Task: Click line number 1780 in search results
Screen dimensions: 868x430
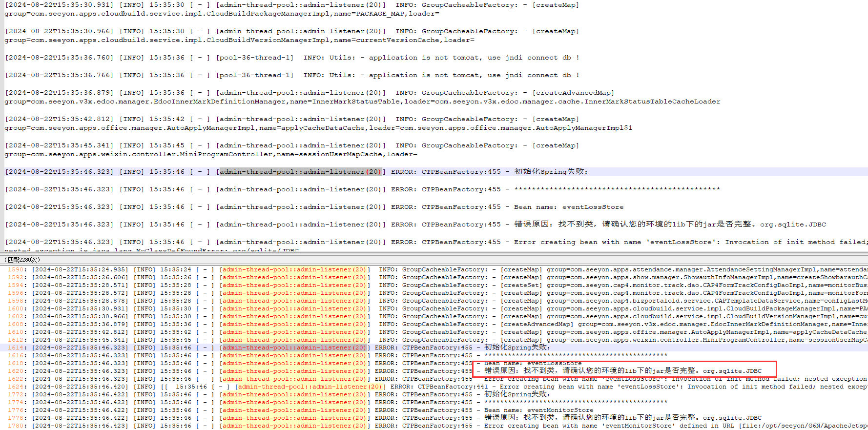Action: click(x=16, y=426)
